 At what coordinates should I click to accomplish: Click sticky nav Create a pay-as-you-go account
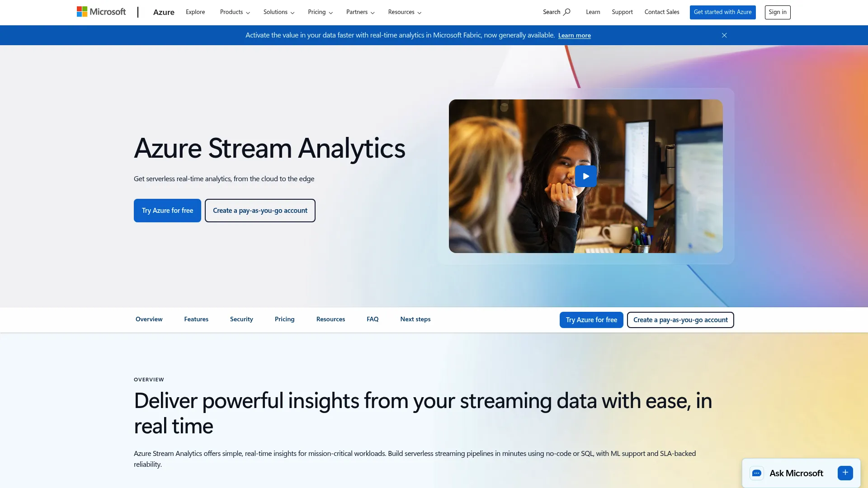point(680,320)
